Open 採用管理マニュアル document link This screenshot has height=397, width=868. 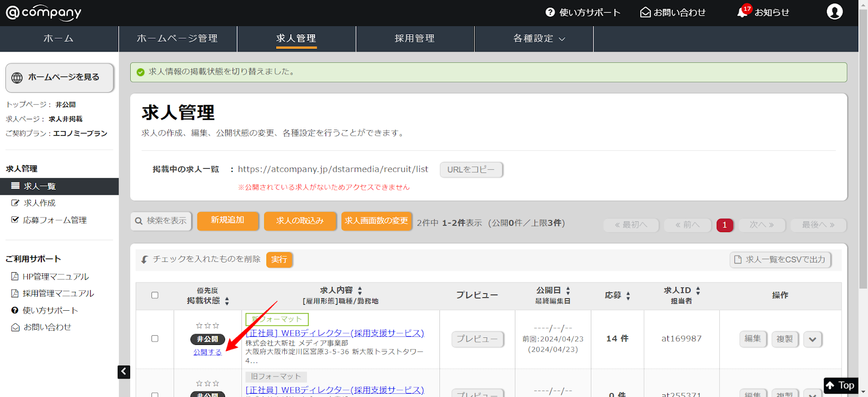point(53,293)
